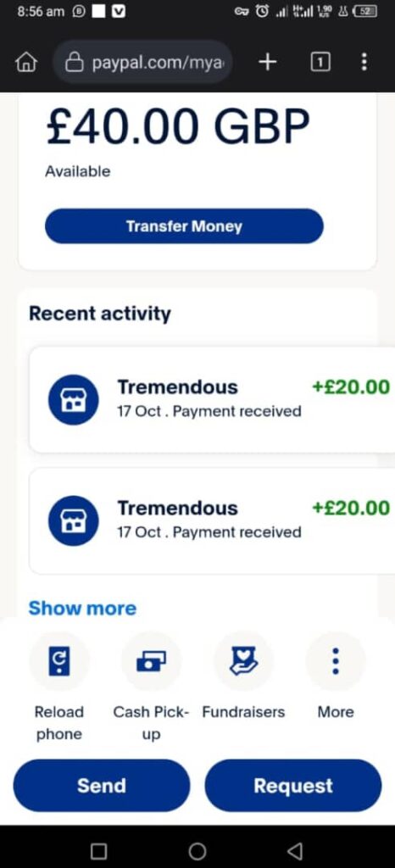The width and height of the screenshot is (395, 868).
Task: Tap the Request button
Action: pyautogui.click(x=293, y=786)
